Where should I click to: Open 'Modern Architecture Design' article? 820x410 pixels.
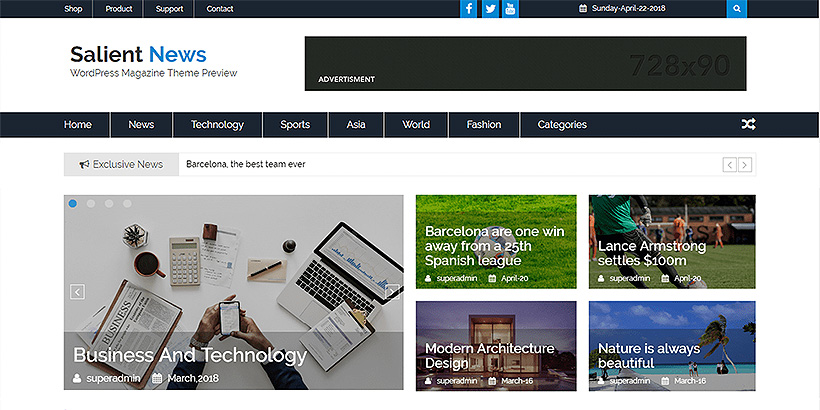[x=489, y=356]
